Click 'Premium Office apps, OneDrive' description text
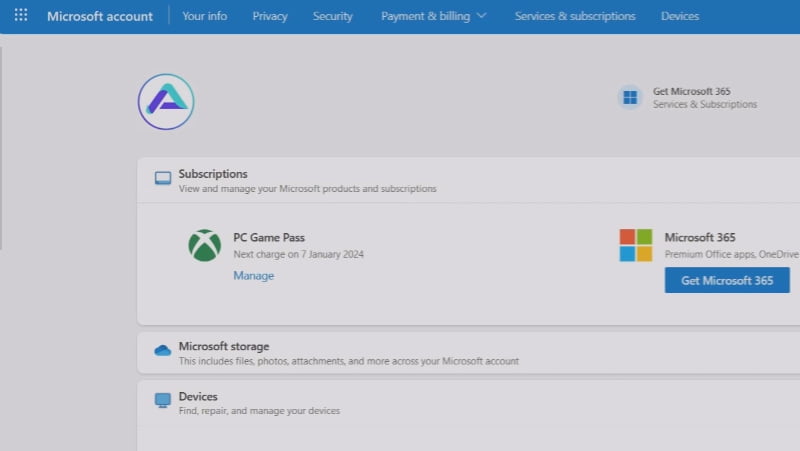 732,254
